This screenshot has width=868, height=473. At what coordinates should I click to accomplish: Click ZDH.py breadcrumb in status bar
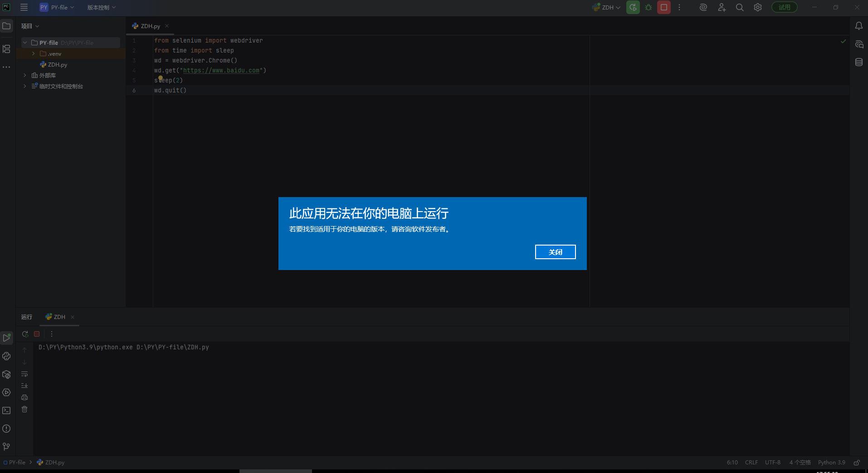point(50,463)
